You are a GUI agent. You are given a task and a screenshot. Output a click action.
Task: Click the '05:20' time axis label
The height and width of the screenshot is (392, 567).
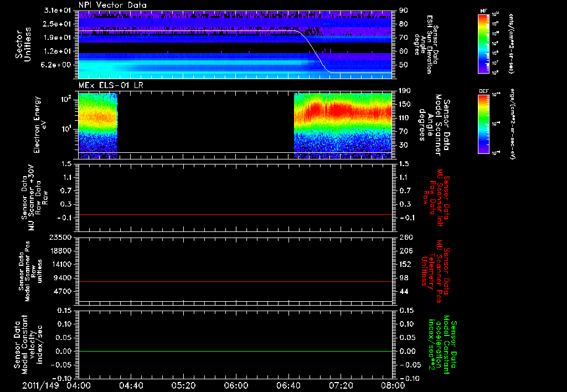click(x=184, y=385)
